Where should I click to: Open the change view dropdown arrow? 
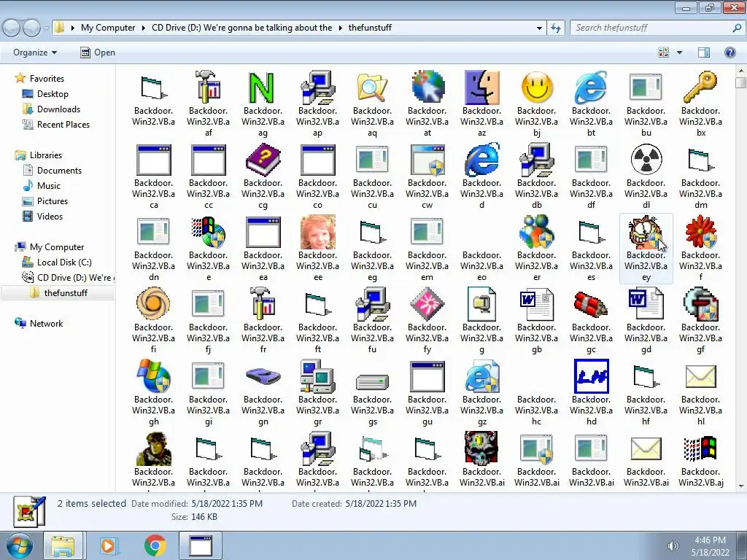(x=679, y=52)
